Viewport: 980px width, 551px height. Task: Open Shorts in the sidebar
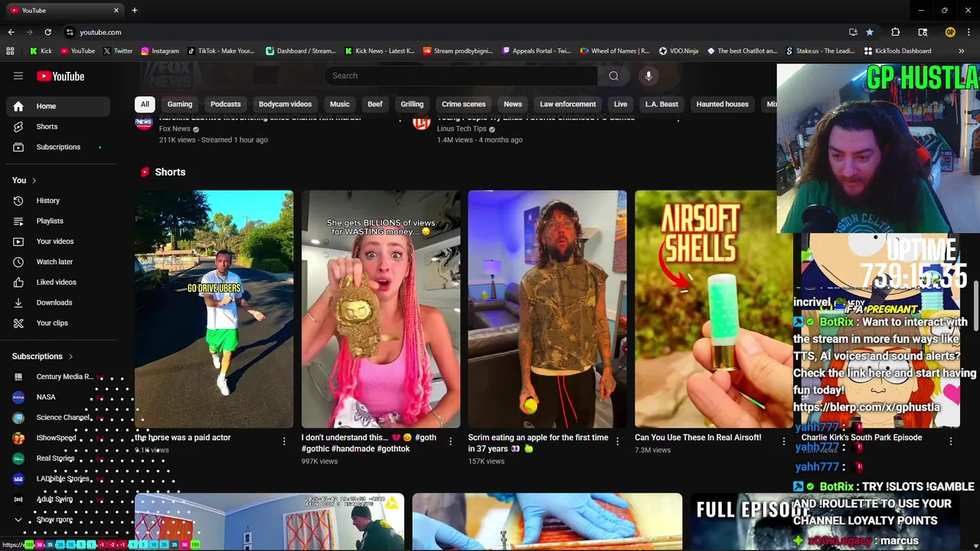point(58,126)
